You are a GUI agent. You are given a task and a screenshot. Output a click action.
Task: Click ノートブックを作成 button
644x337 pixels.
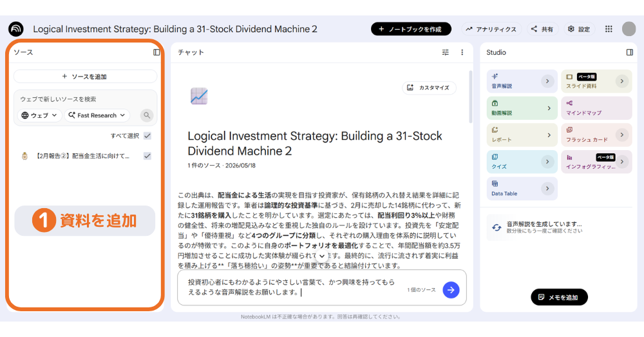click(x=411, y=29)
